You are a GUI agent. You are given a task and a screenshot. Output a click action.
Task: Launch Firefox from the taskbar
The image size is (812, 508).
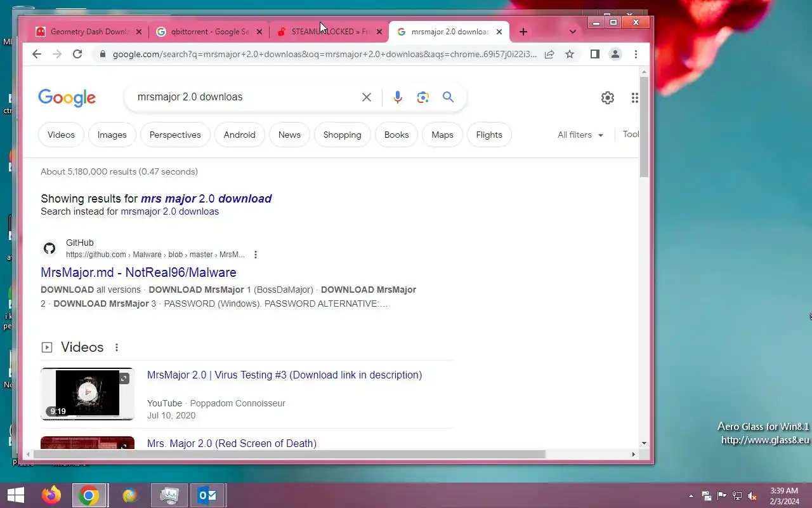[51, 495]
